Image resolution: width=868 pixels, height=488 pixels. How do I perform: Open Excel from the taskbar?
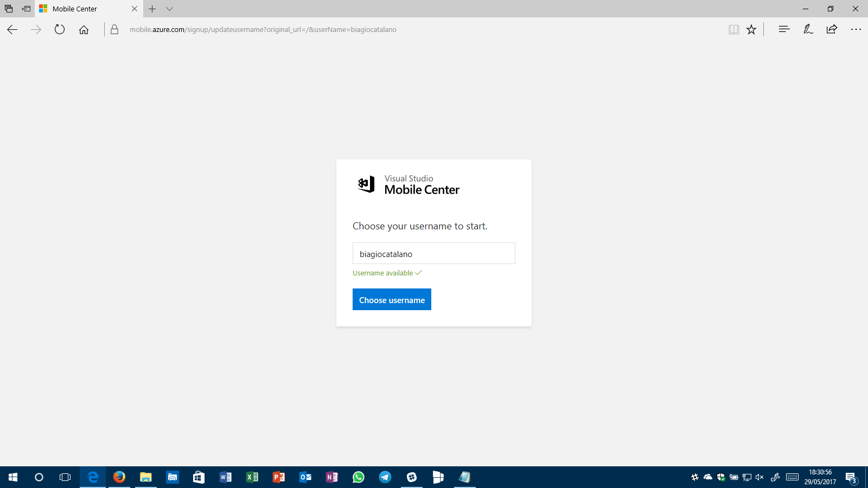(x=252, y=477)
